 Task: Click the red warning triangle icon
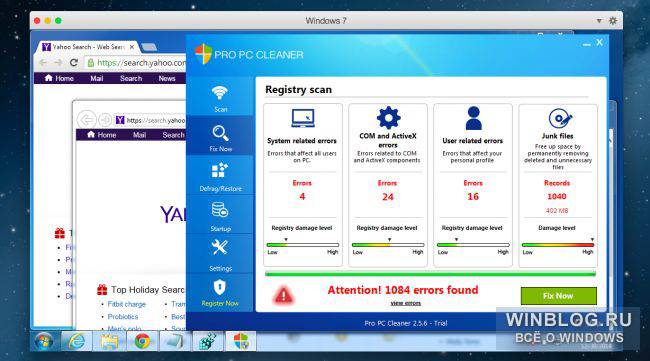284,296
